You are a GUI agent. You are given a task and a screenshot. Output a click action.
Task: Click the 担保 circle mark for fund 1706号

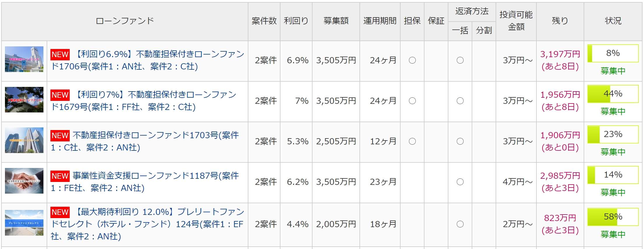tap(412, 60)
